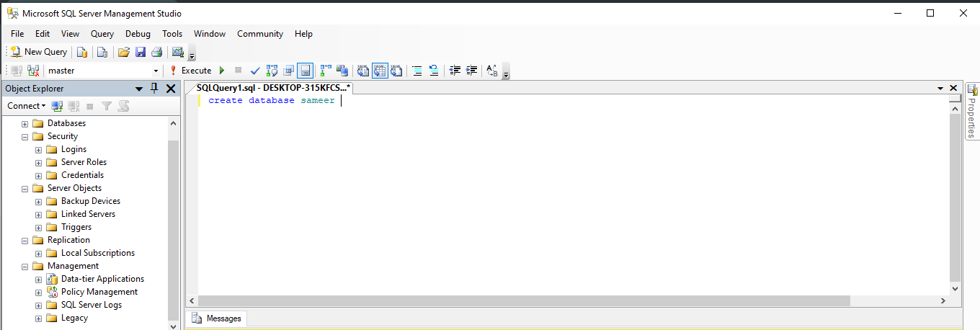
Task: Open the Query Options icon
Action: coord(288,71)
